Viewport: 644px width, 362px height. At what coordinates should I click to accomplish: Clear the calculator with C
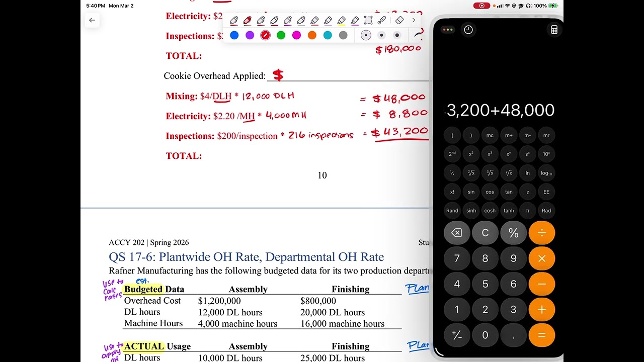[485, 233]
